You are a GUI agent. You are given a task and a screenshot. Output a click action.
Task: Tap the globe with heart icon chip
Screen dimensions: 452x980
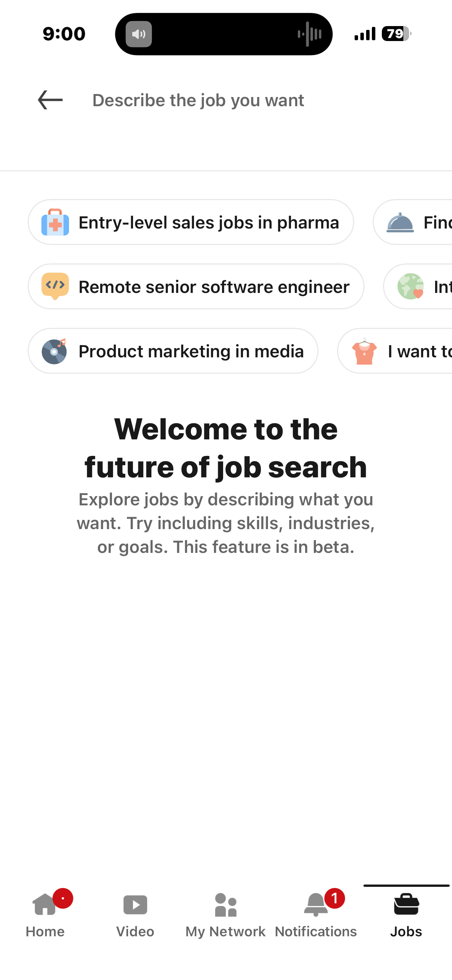[x=410, y=286]
